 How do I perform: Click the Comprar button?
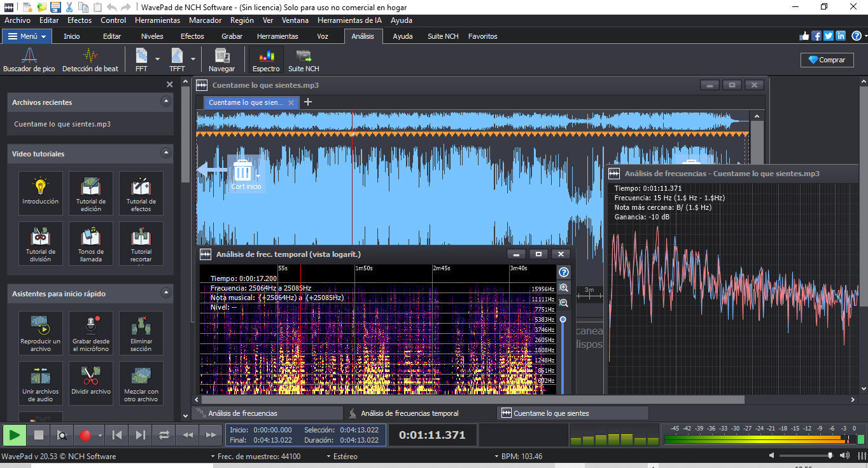[x=826, y=59]
